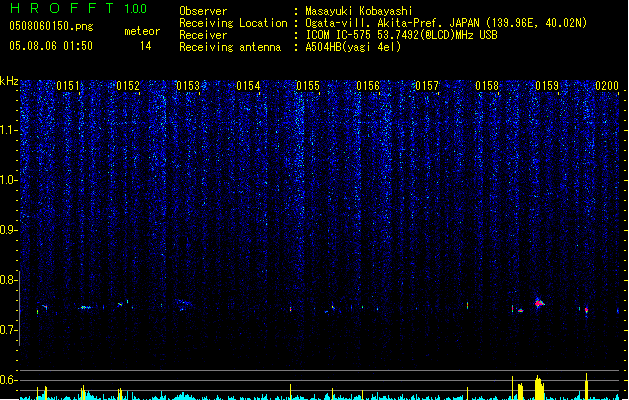
Task: Select the filename 0508060150.png
Action: (51, 26)
